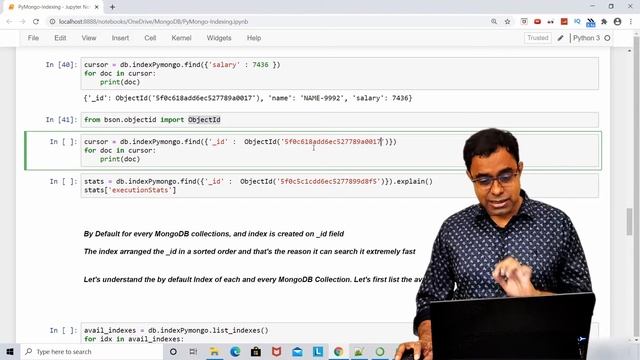640x360 pixels.
Task: Open the Windows Start menu
Action: pos(10,351)
